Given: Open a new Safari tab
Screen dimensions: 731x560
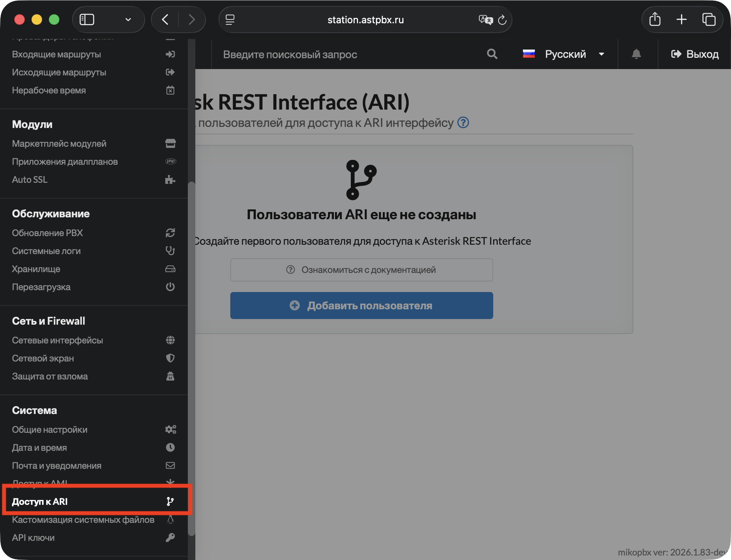Looking at the screenshot, I should point(681,19).
